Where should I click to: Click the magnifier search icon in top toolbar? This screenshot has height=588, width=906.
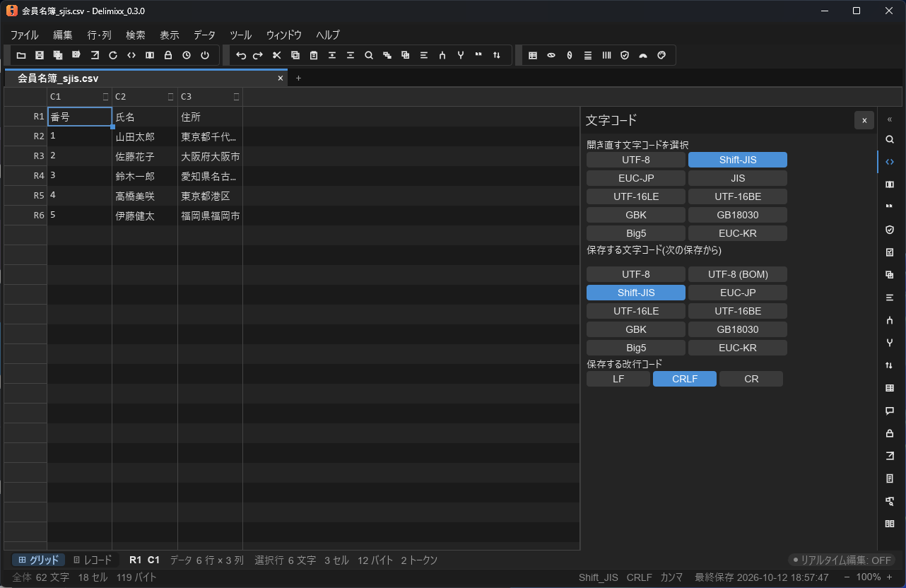tap(369, 55)
